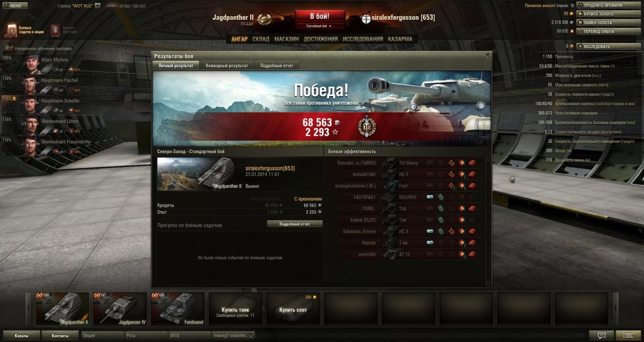
Task: Click the tank emblem next to Jagdpanther II
Action: pyautogui.click(x=264, y=19)
